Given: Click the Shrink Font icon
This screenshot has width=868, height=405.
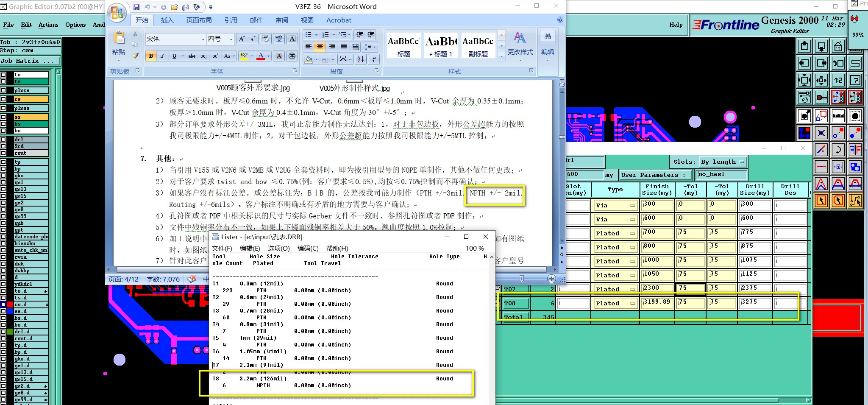Looking at the screenshot, I should click(253, 39).
